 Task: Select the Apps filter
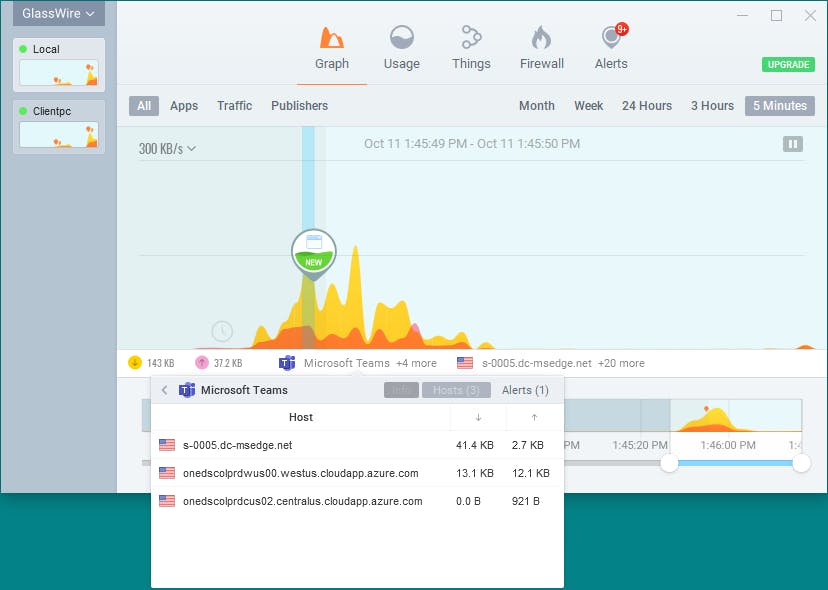pos(184,106)
